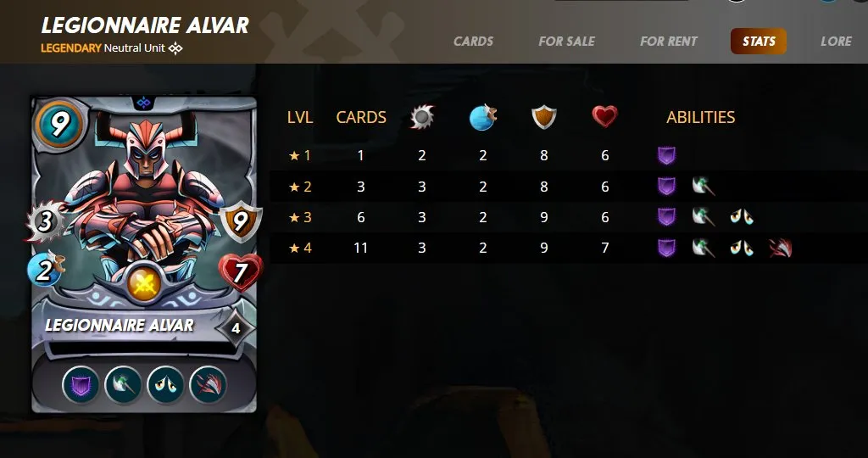Select the level 4 star row

click(569, 248)
